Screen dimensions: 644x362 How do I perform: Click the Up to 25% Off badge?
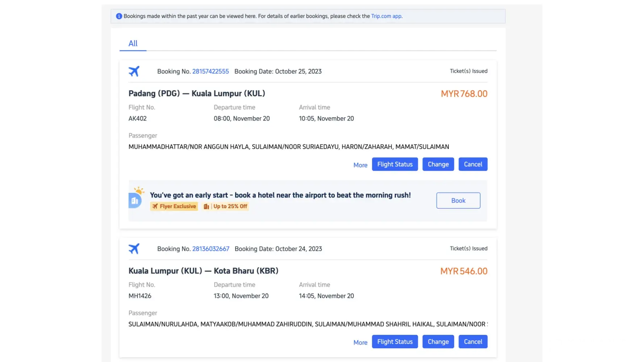226,206
